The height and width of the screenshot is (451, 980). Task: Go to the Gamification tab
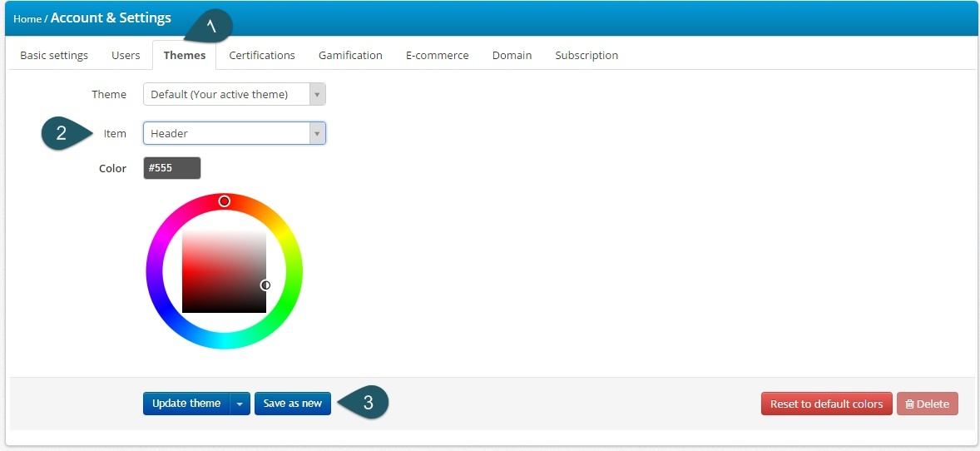[x=350, y=55]
